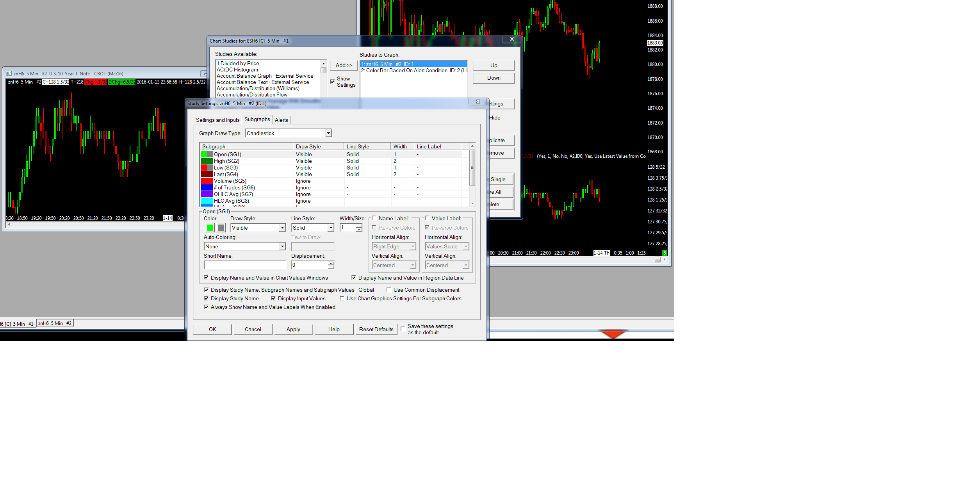Image resolution: width=980 pixels, height=494 pixels.
Task: Click the gray secondary color button for Open
Action: coord(221,228)
